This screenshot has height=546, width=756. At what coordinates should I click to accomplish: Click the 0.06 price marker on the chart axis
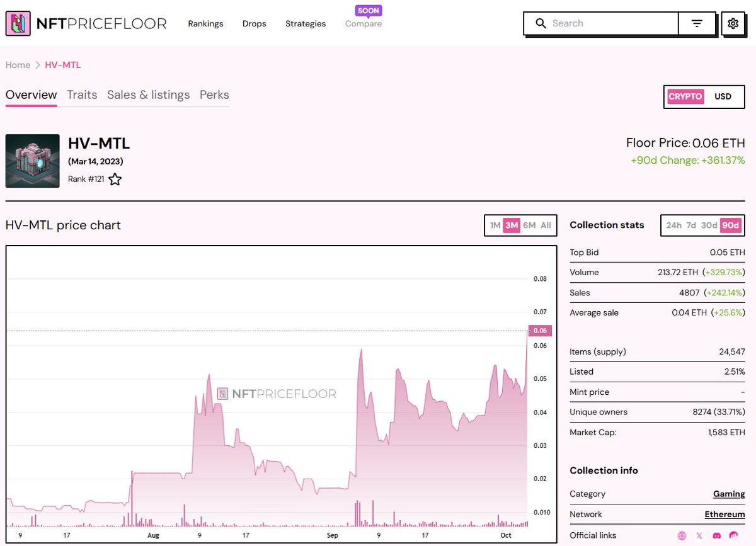click(539, 331)
